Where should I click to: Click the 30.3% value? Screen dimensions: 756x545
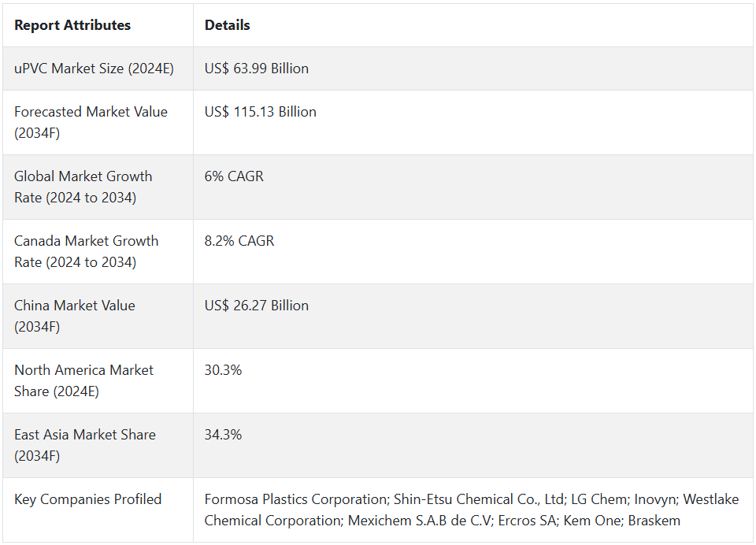223,370
